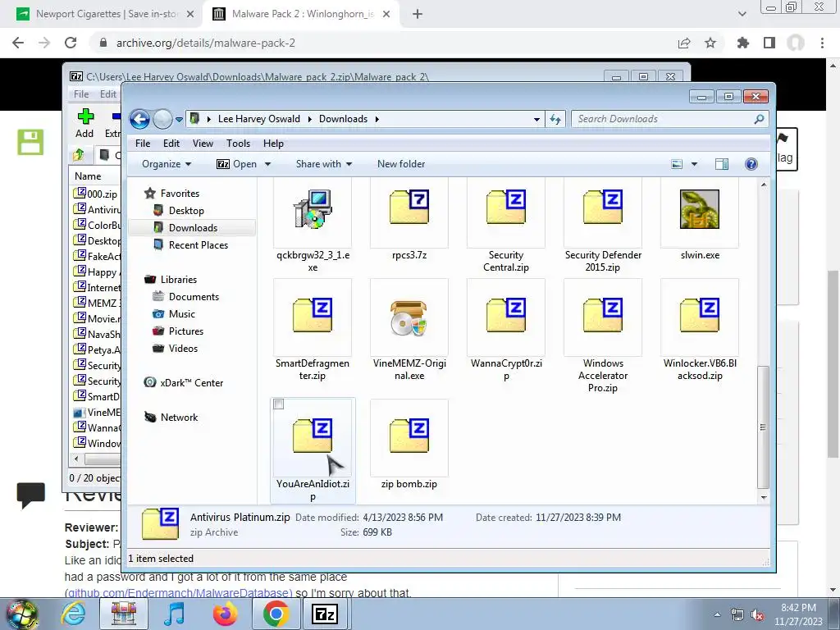Screen dimensions: 840x630
Task: Open the Edit menu in Explorer
Action: coord(171,144)
